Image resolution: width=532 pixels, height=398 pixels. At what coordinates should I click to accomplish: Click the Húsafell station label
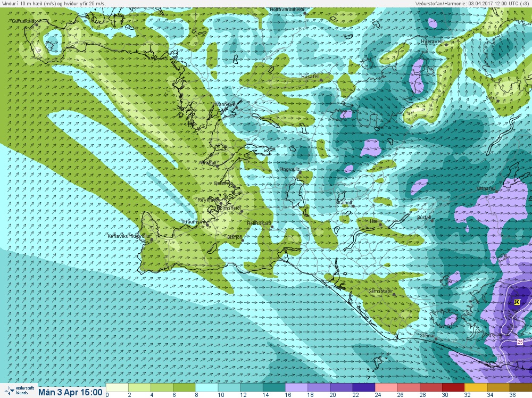pos(311,77)
